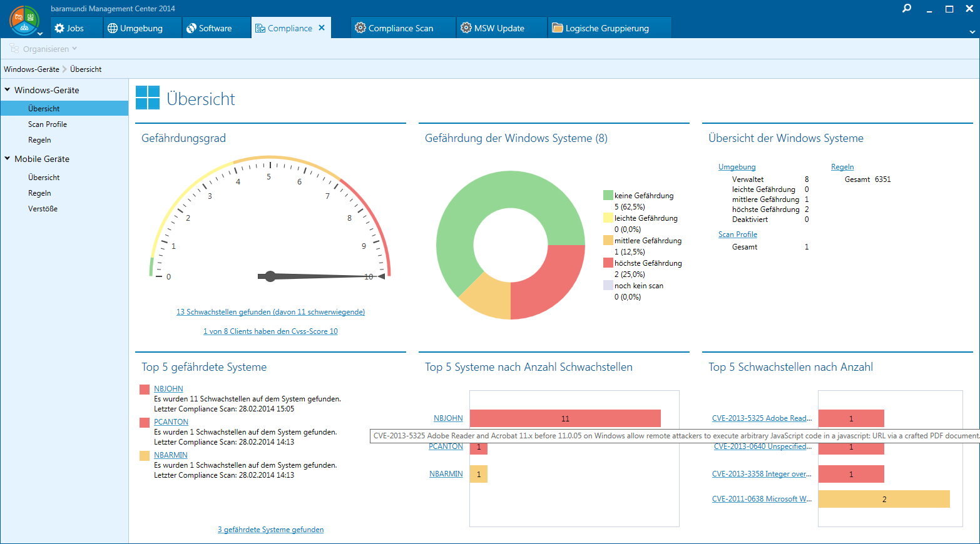This screenshot has height=544, width=980.
Task: Click Regeln link above Gesamt 6351
Action: [842, 167]
